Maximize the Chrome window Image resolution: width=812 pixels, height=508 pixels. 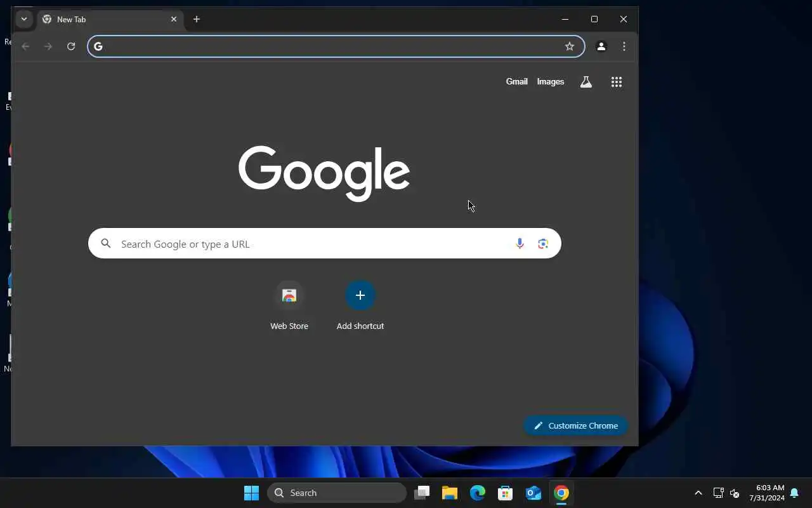(x=594, y=20)
